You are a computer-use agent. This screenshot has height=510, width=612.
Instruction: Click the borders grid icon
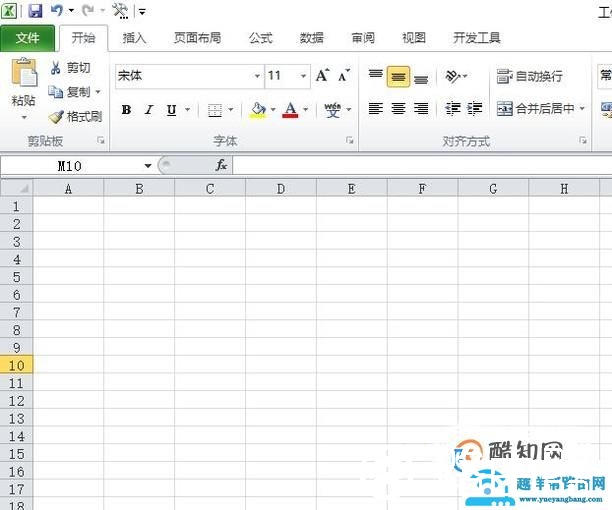215,110
